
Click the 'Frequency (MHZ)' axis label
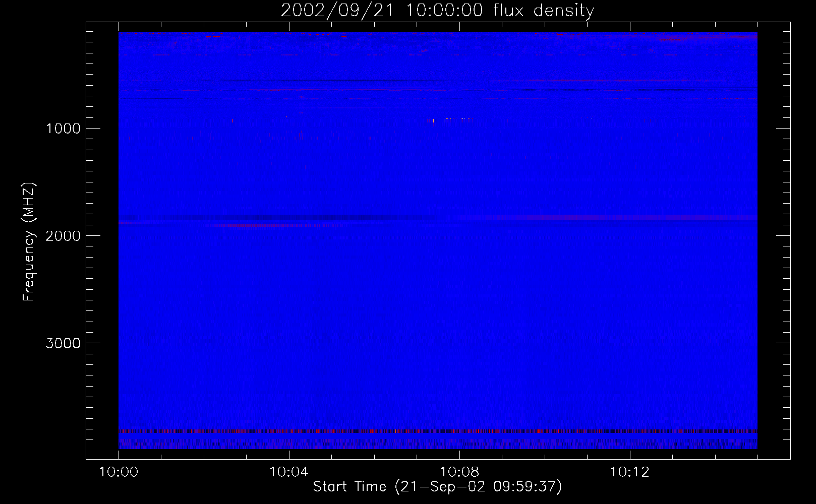pos(29,242)
